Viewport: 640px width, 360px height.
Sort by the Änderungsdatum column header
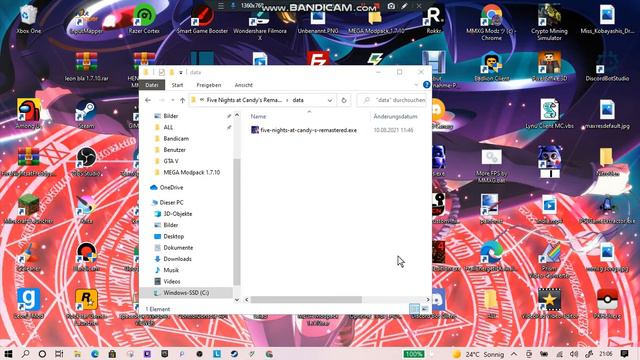click(x=396, y=116)
